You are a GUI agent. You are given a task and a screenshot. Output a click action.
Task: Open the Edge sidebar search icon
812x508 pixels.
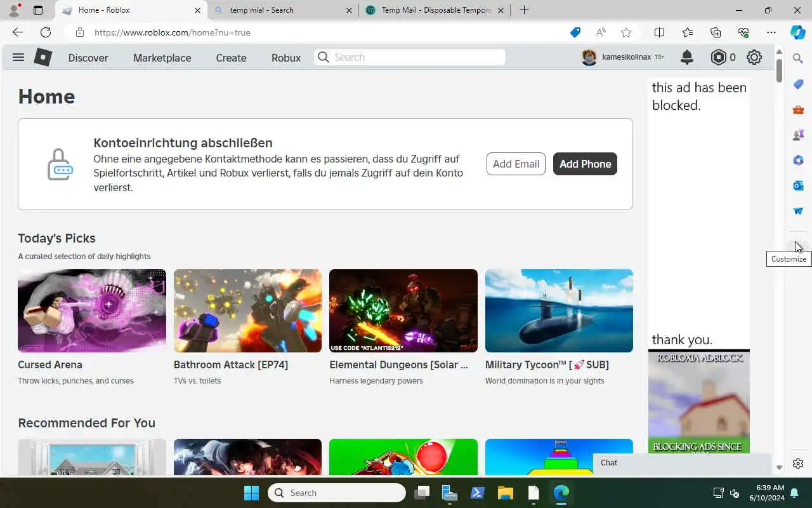(798, 58)
